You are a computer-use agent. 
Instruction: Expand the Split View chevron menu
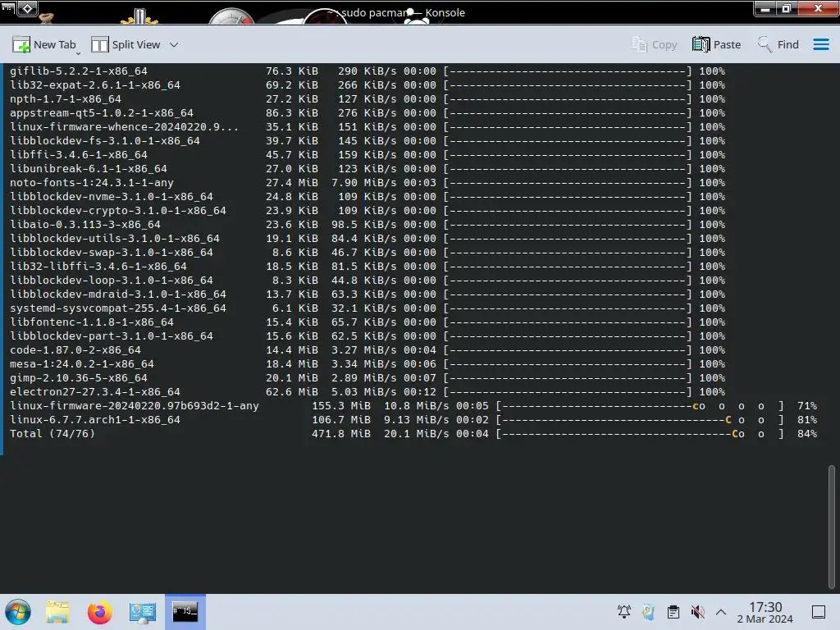[174, 45]
